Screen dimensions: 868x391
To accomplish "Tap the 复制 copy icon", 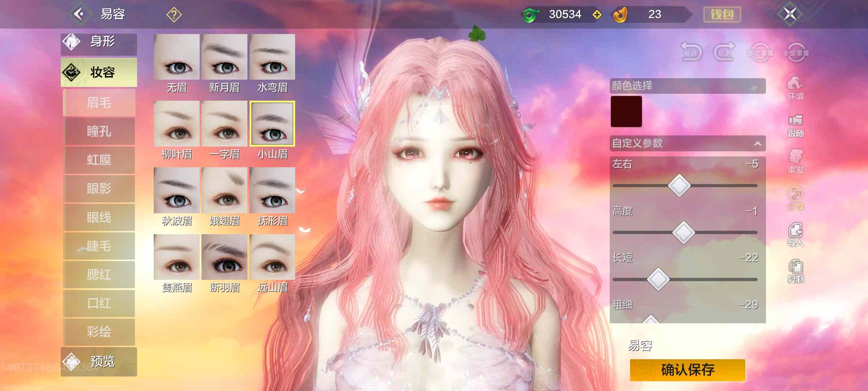I will 796,271.
